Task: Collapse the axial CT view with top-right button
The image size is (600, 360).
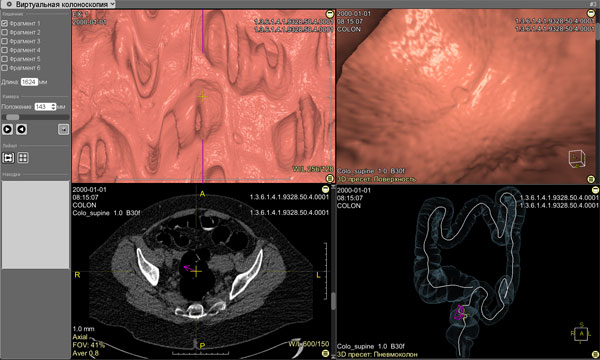Action: click(x=325, y=189)
